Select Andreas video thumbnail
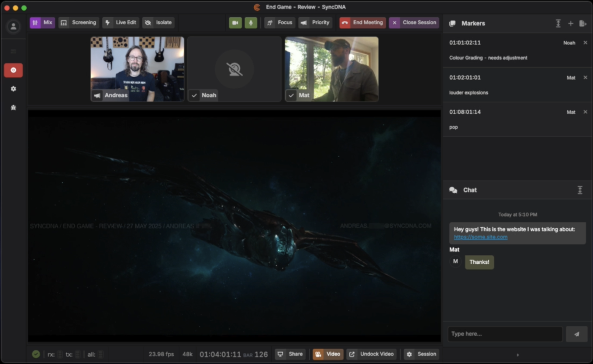Viewport: 593px width, 364px height. pos(137,69)
